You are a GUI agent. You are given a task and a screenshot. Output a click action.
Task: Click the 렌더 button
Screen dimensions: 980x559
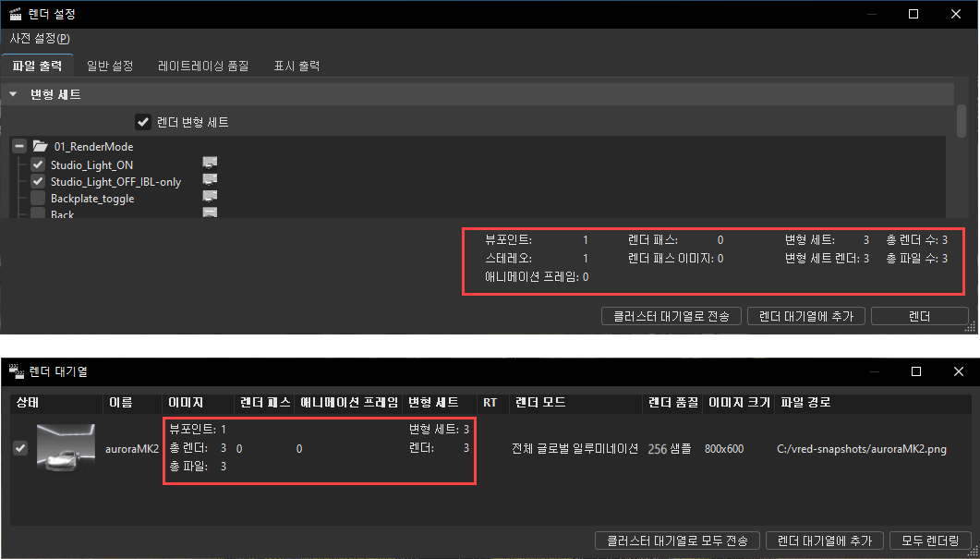coord(920,316)
